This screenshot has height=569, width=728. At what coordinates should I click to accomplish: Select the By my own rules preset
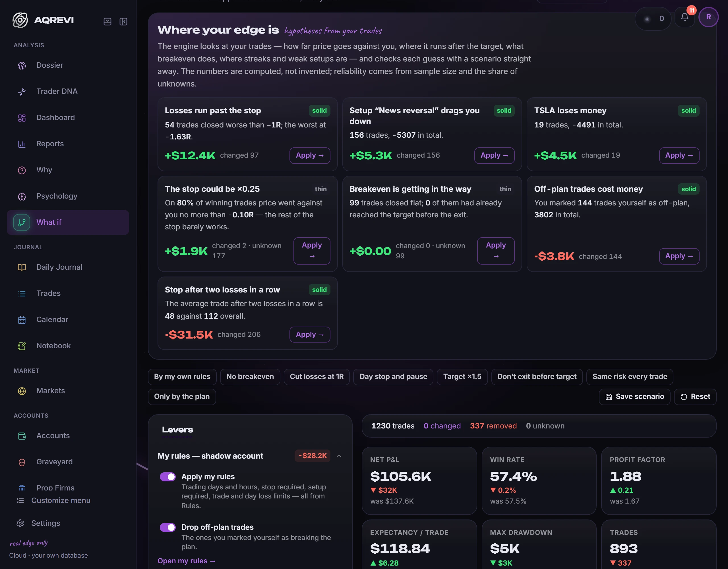pyautogui.click(x=182, y=377)
